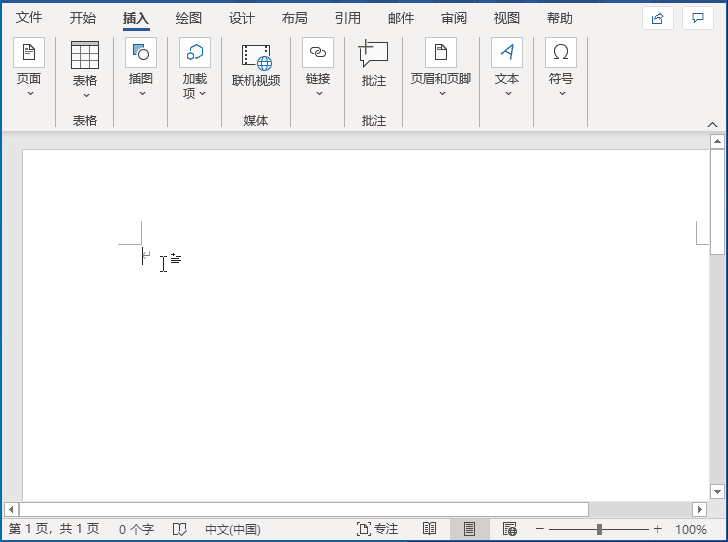Click the 文本 (Text) icon
This screenshot has width=728, height=542.
pos(507,52)
